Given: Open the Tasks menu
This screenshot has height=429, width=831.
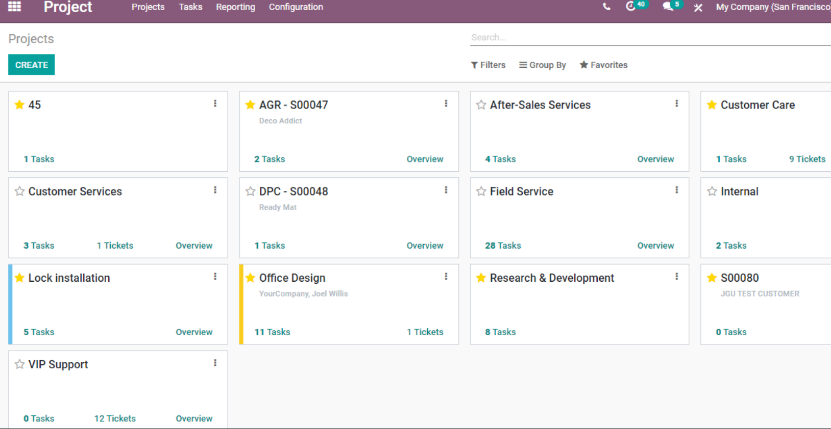Looking at the screenshot, I should click(x=190, y=7).
